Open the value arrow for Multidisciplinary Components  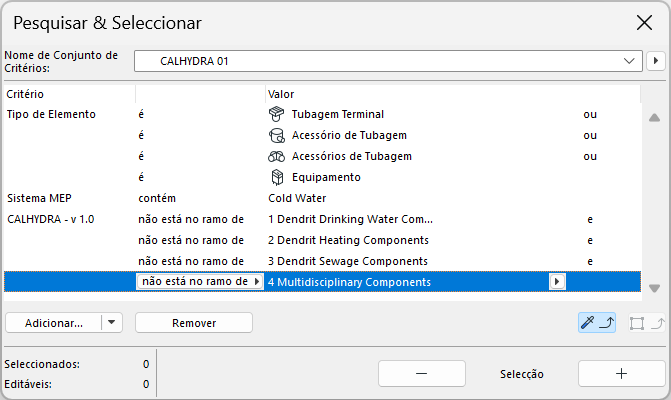(556, 282)
